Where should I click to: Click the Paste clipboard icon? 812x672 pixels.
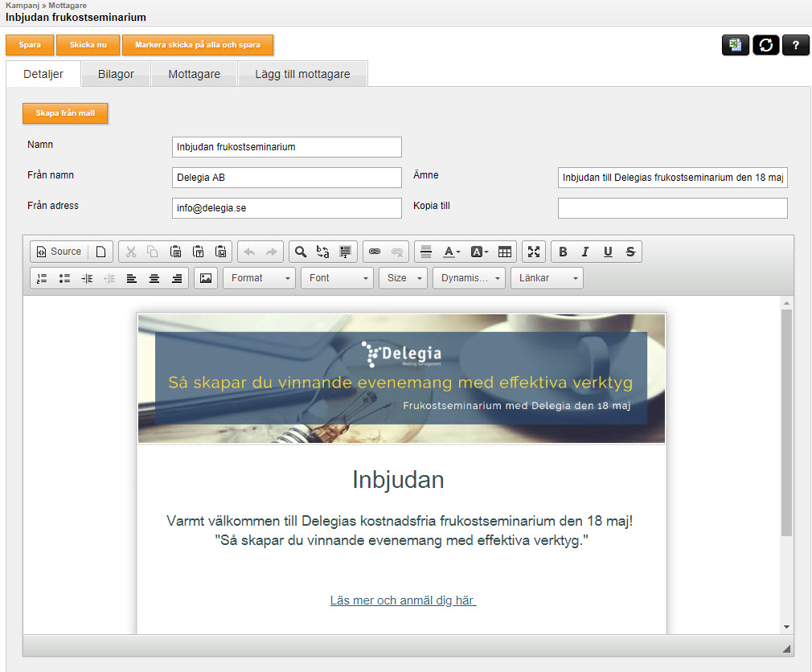click(x=175, y=252)
